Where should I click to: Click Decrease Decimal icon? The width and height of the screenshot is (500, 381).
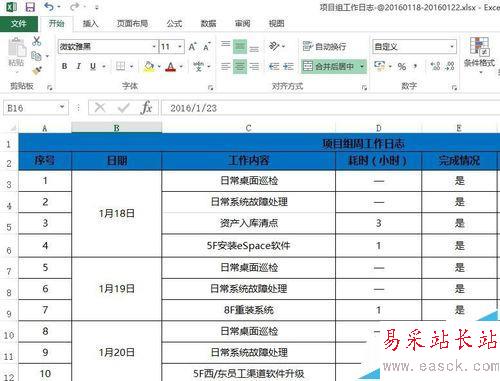(450, 66)
